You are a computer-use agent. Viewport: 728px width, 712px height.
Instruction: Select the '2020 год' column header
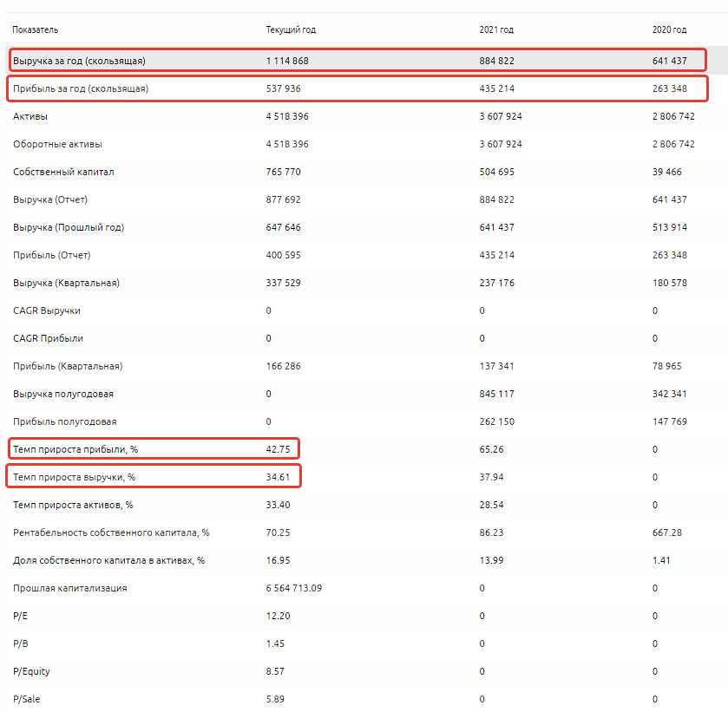[x=669, y=29]
